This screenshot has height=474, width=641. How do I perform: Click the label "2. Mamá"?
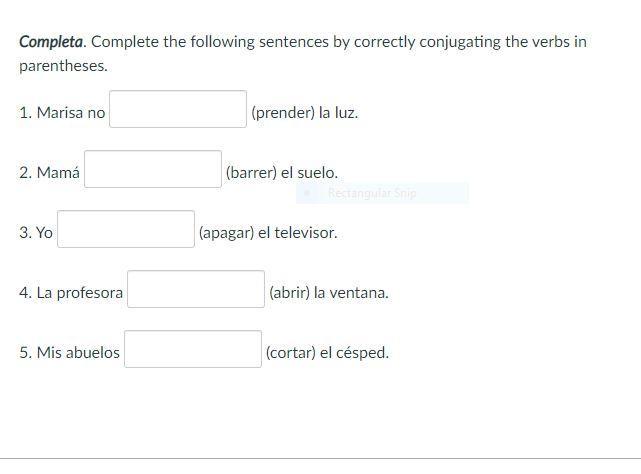coord(49,173)
